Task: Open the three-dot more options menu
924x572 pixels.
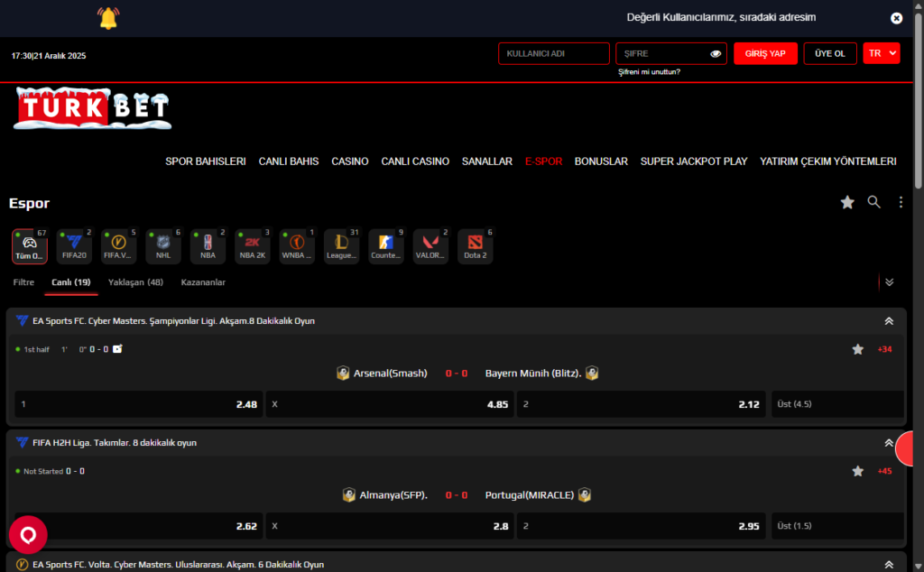Action: 900,202
